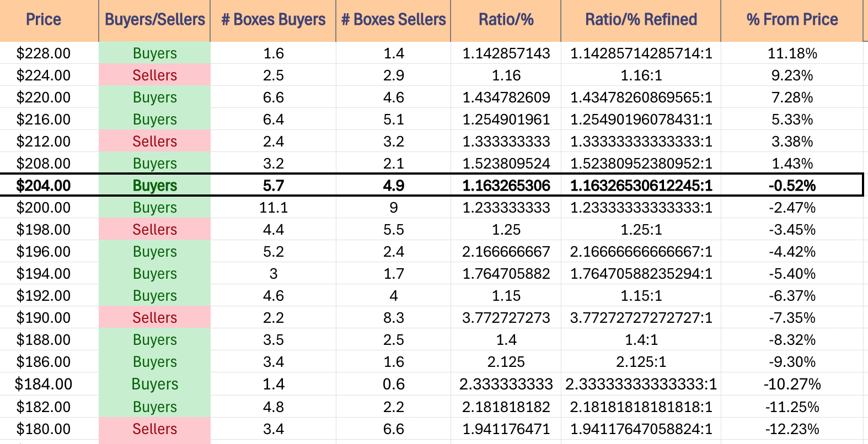Screen dimensions: 868x444
Task: Click the # Boxes Buyers header
Action: click(x=273, y=20)
